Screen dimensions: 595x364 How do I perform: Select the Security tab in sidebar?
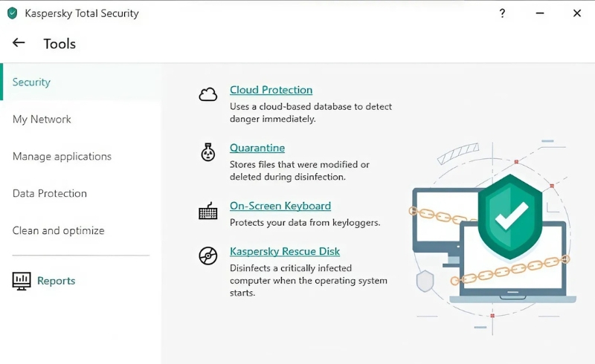[80, 82]
